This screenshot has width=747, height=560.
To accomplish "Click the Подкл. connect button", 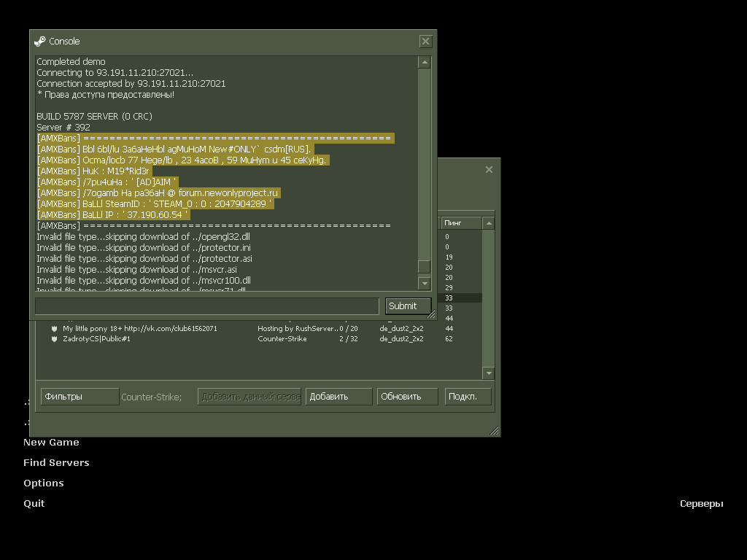I will [x=468, y=397].
